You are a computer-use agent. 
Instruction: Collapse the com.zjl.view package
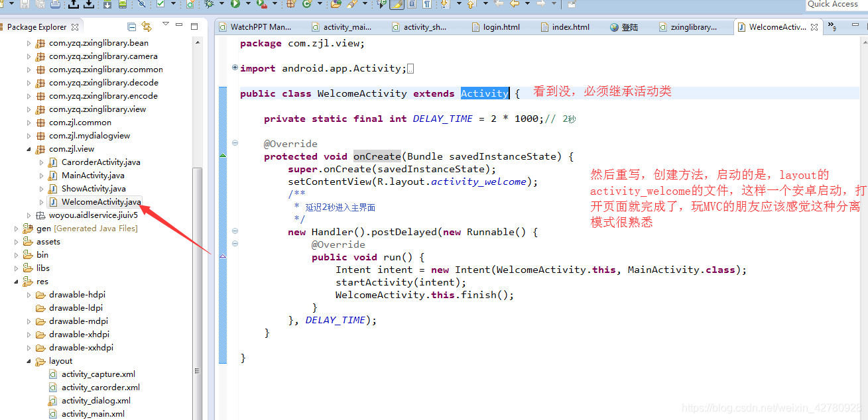pyautogui.click(x=29, y=149)
